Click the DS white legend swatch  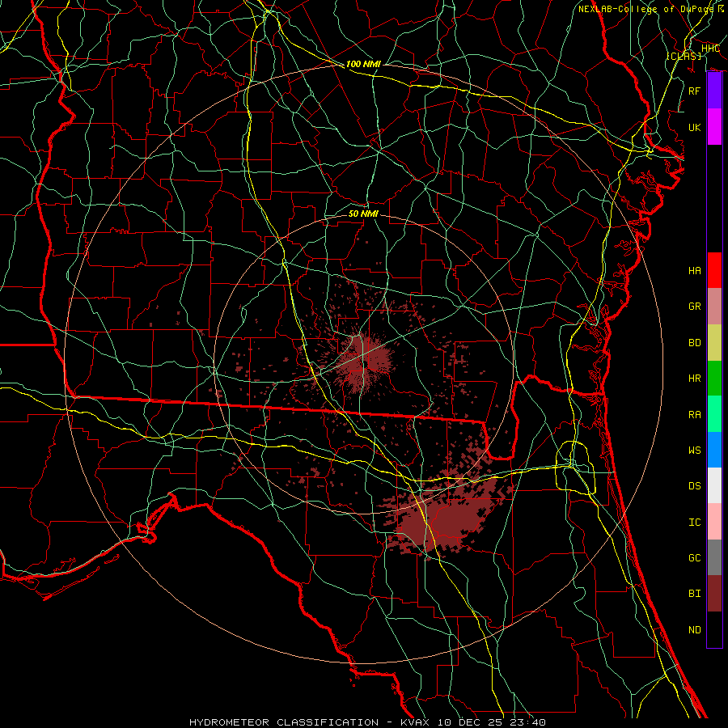tap(714, 485)
